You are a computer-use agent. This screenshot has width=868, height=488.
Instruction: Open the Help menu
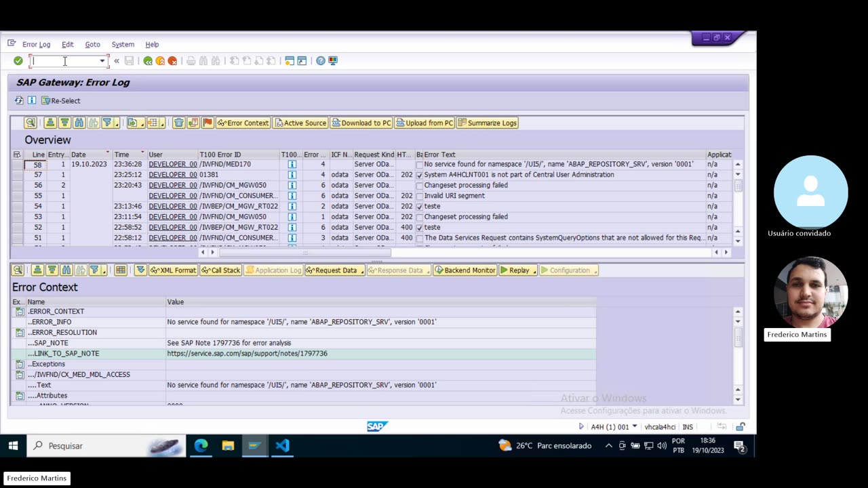[152, 45]
